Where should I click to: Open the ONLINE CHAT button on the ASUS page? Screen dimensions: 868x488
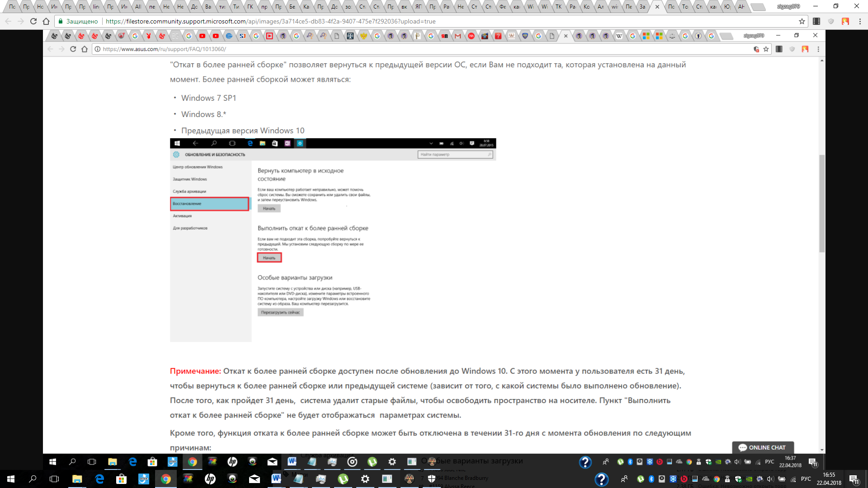tap(763, 447)
